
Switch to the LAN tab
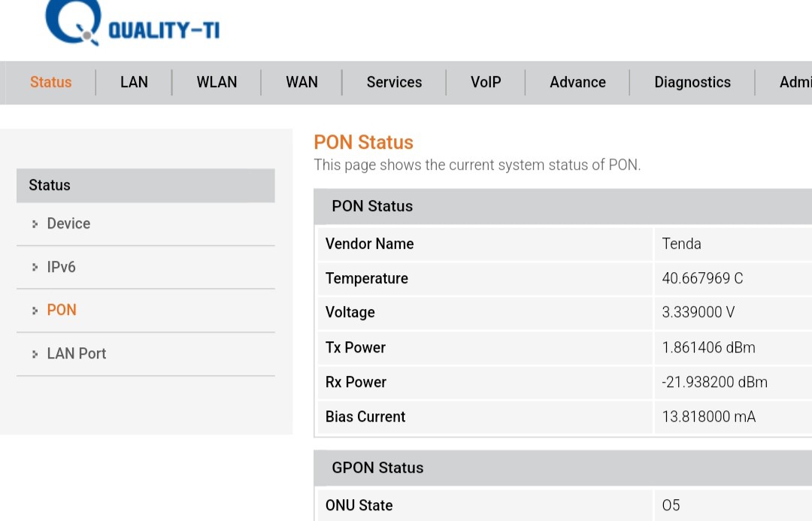click(x=134, y=83)
